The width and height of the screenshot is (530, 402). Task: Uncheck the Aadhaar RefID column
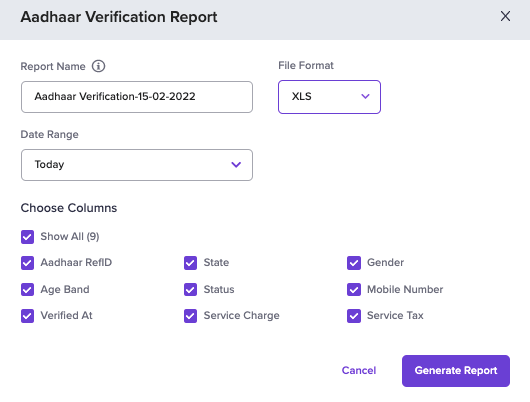[27, 263]
